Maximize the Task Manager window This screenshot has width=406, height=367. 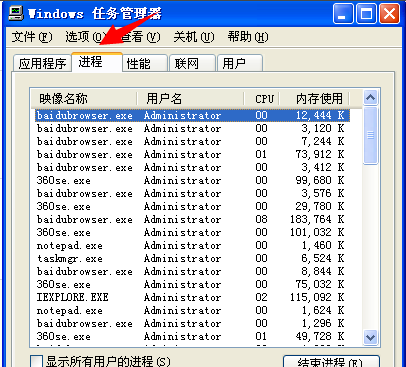click(x=366, y=14)
